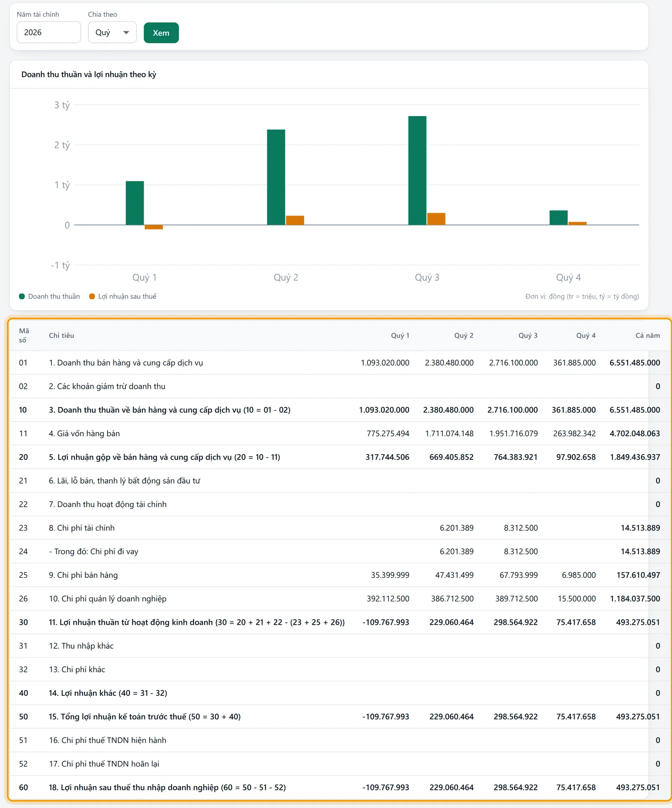
Task: Select the Cả năm column header
Action: pyautogui.click(x=648, y=335)
